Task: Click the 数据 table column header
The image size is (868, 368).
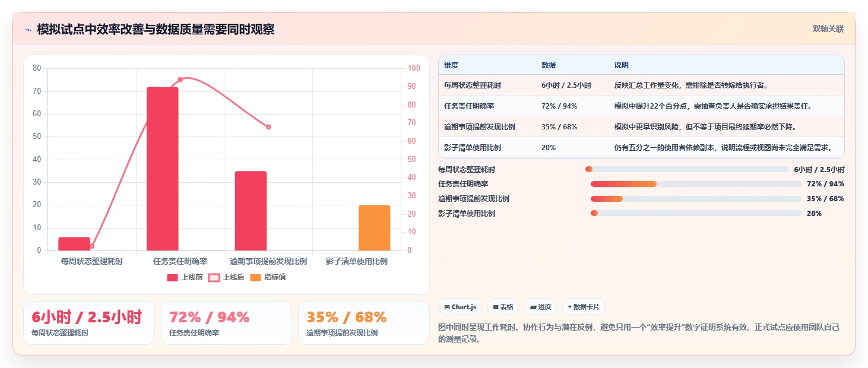Action: point(549,65)
